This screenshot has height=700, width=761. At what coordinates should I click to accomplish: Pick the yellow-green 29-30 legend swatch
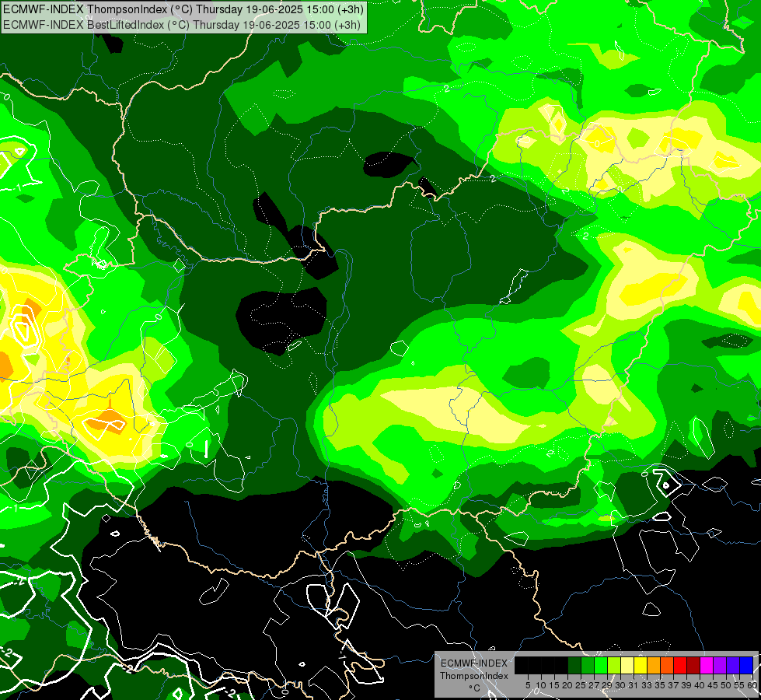point(614,665)
